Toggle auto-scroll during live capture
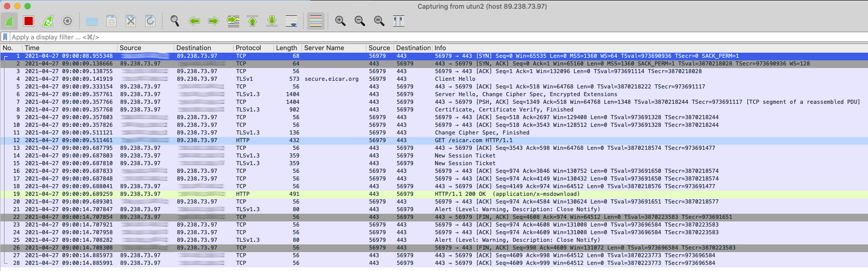 pos(291,21)
